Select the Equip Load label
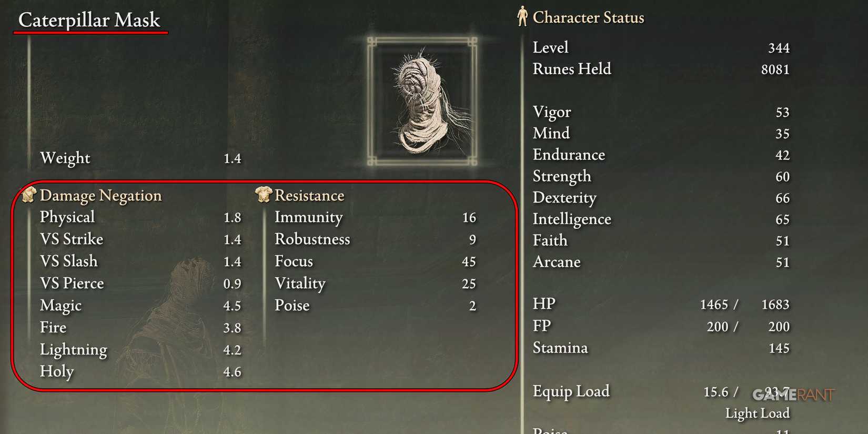The image size is (868, 434). (571, 391)
